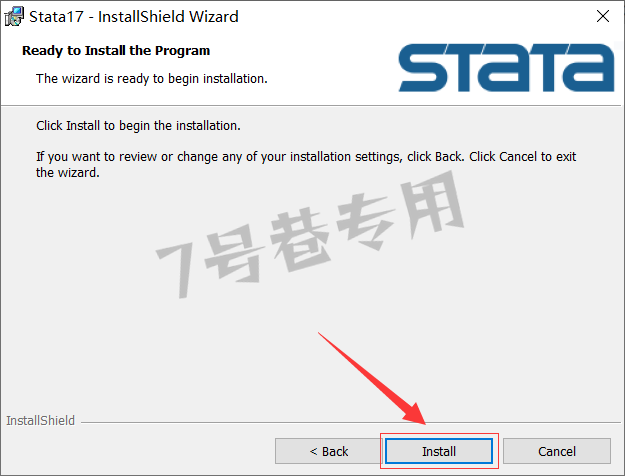Close the InstallShield Wizard window
Screen dimensions: 625x476
[x=603, y=16]
